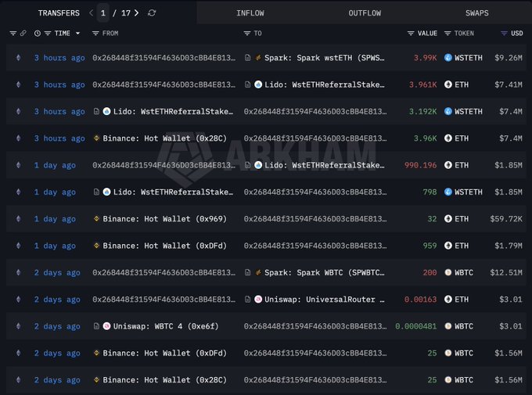
Task: Click Uniswap logo beside WBTC 4 (0xe6f)
Action: click(106, 325)
